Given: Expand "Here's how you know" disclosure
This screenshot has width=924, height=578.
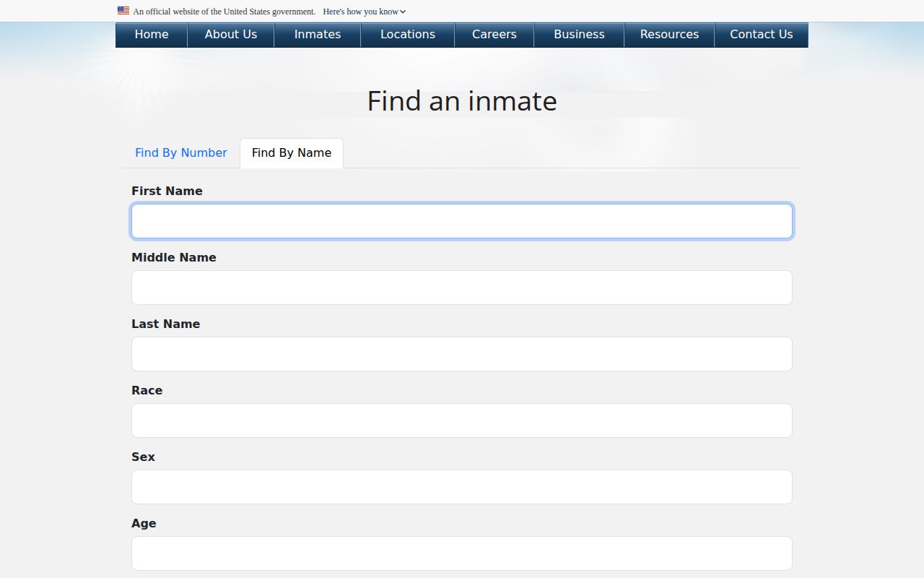Looking at the screenshot, I should [364, 12].
